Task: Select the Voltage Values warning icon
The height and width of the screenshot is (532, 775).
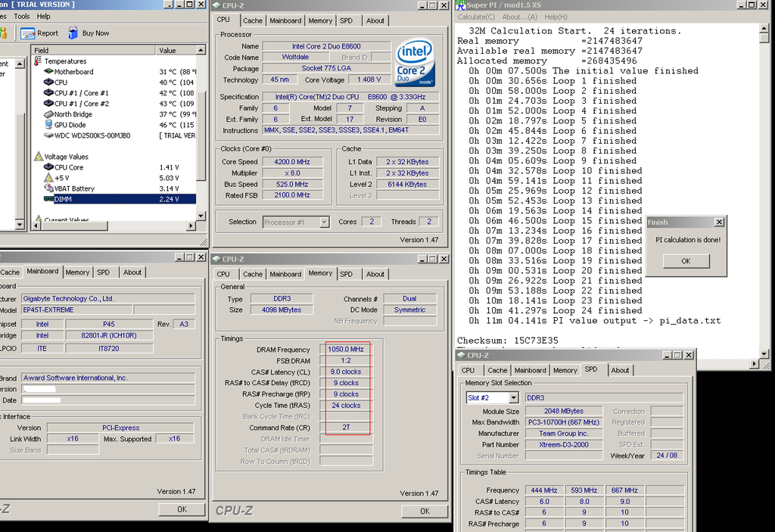Action: 39,157
